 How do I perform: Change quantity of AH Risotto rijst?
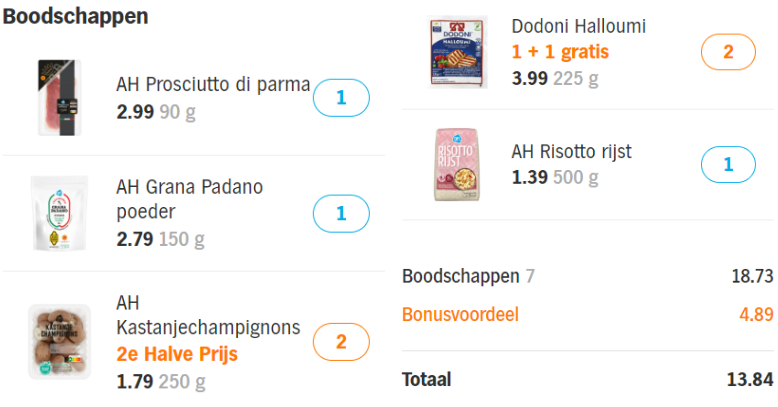click(x=728, y=164)
